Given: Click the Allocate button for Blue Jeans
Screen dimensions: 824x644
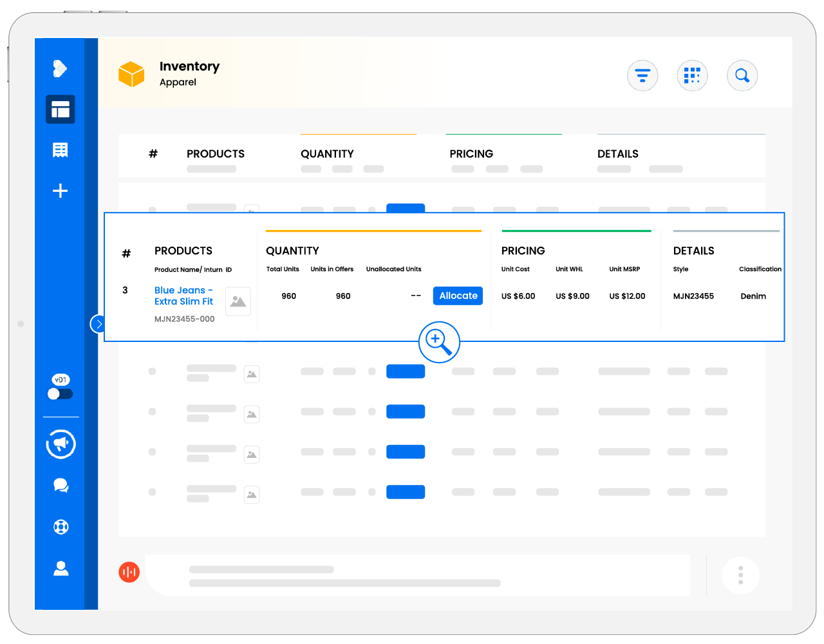Looking at the screenshot, I should (x=458, y=296).
